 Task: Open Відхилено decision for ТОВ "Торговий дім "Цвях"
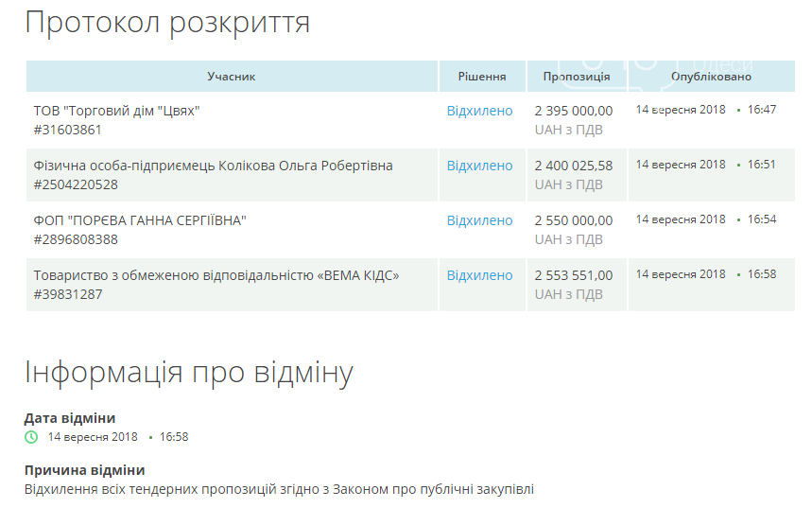pyautogui.click(x=479, y=111)
